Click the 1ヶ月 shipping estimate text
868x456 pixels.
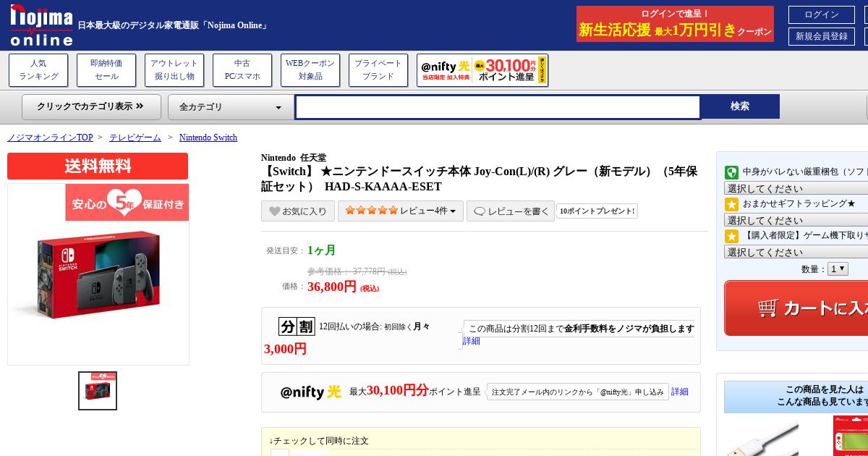click(x=322, y=250)
